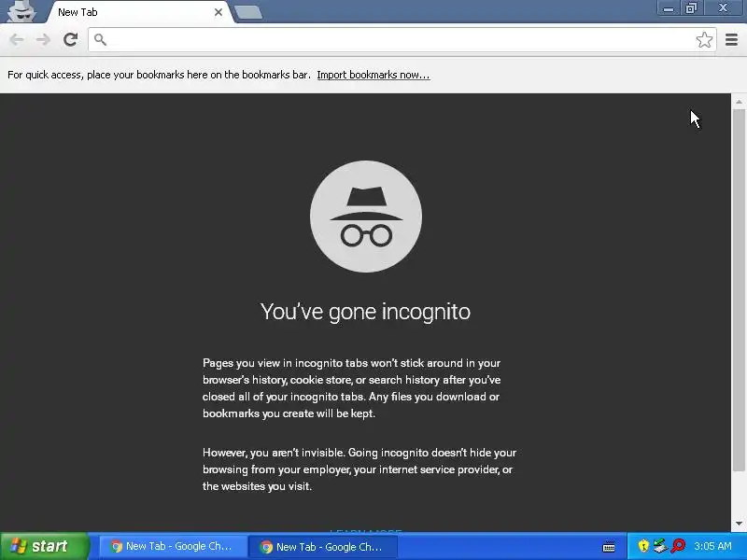Screen dimensions: 747x560
Task: Open the Chrome hamburger menu
Action: click(x=731, y=39)
